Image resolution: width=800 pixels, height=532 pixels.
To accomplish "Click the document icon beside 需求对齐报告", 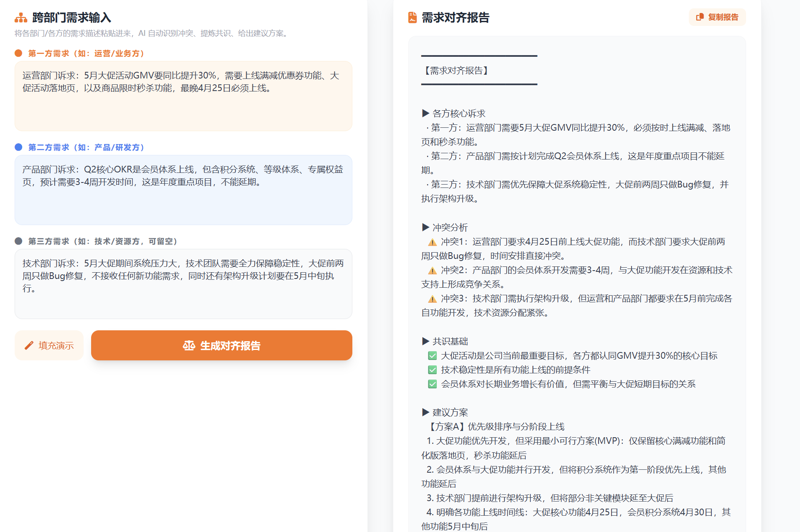I will point(412,18).
